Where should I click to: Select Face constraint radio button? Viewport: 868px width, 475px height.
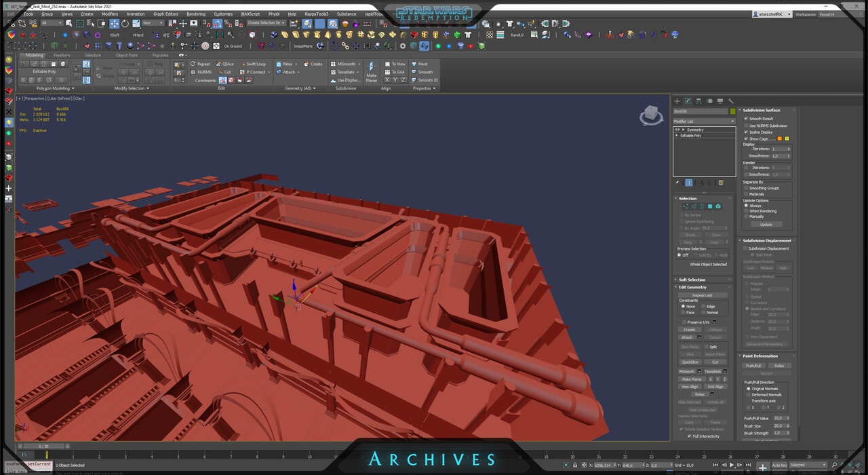point(683,312)
